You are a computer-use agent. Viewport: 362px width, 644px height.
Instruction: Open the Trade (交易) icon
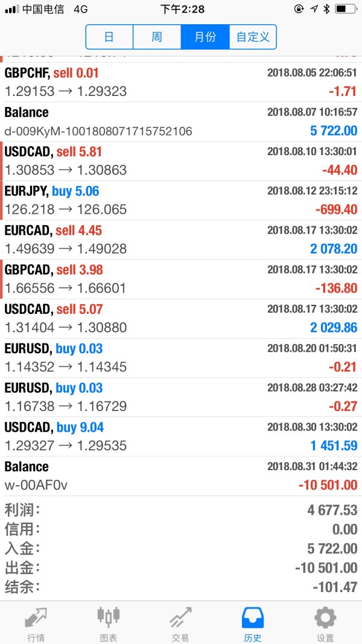pos(180,618)
